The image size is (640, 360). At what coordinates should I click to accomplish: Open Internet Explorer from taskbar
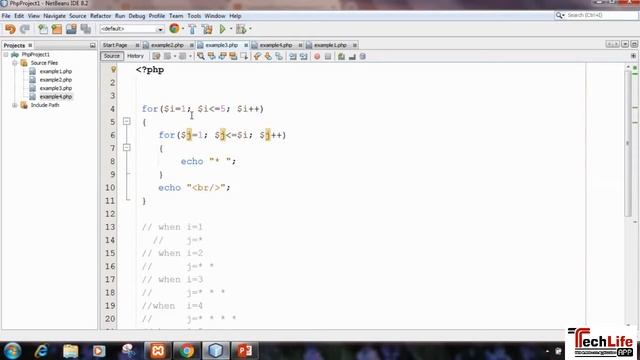(x=41, y=351)
